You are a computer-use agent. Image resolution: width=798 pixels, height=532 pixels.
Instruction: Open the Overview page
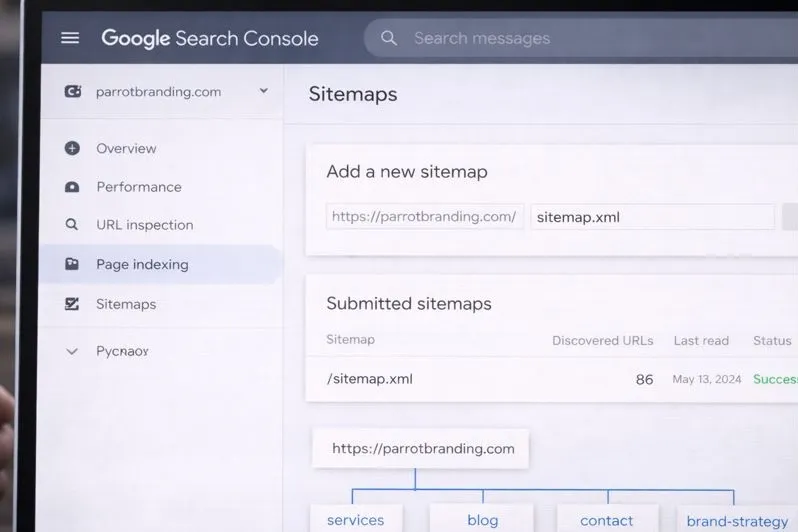[126, 149]
